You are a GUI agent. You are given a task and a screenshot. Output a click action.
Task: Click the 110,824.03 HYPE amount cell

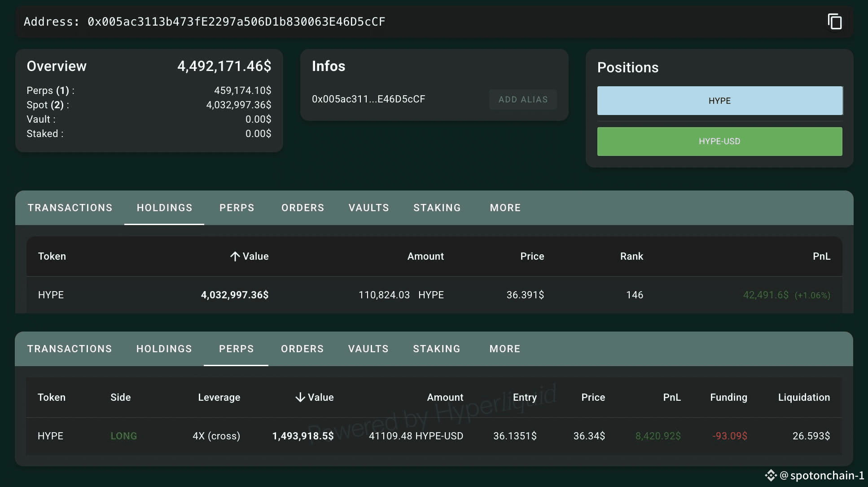(401, 295)
